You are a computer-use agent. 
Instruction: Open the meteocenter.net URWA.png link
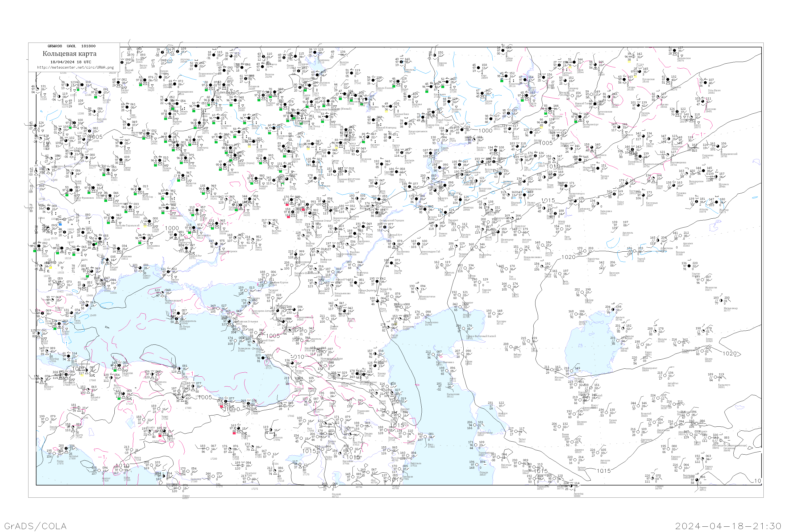75,67
